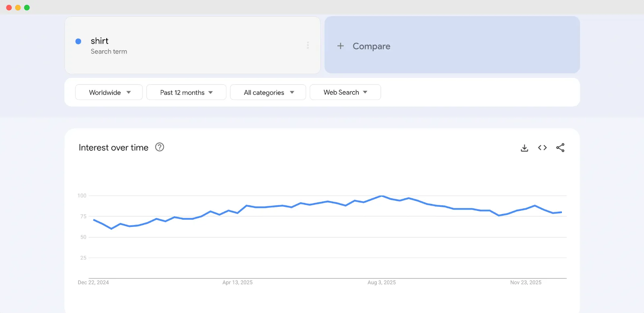This screenshot has width=644, height=313.
Task: Click the Dec 22, 2024 axis label
Action: 93,282
